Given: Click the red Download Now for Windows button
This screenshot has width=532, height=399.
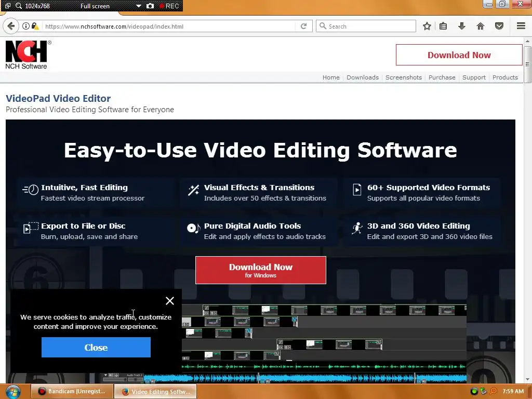Looking at the screenshot, I should (261, 270).
